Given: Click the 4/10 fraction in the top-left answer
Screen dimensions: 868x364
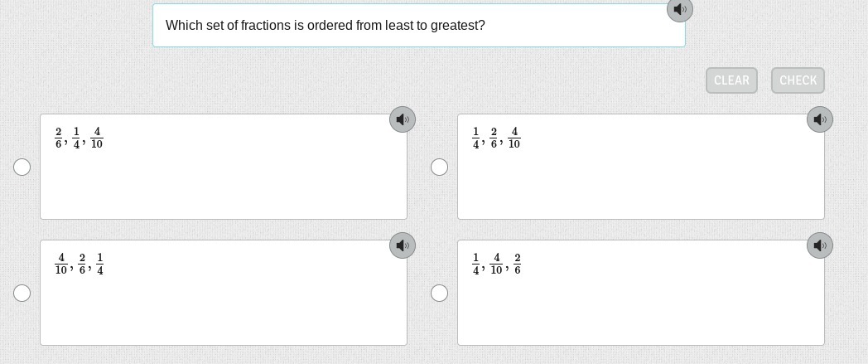Looking at the screenshot, I should [97, 138].
